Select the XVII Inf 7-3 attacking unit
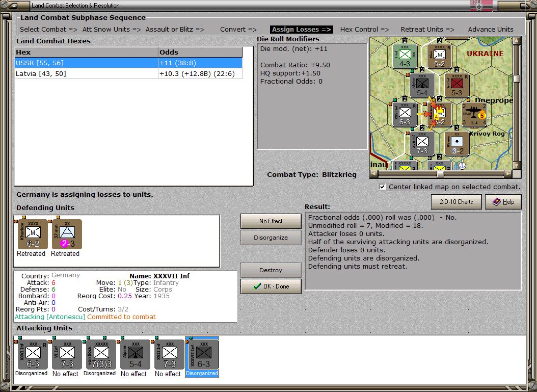 pos(169,354)
